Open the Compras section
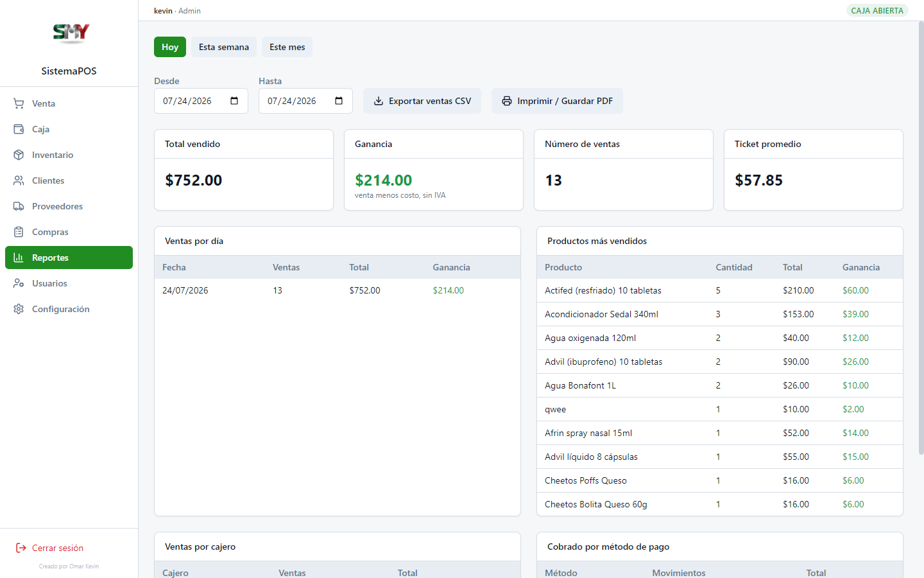 click(x=69, y=232)
